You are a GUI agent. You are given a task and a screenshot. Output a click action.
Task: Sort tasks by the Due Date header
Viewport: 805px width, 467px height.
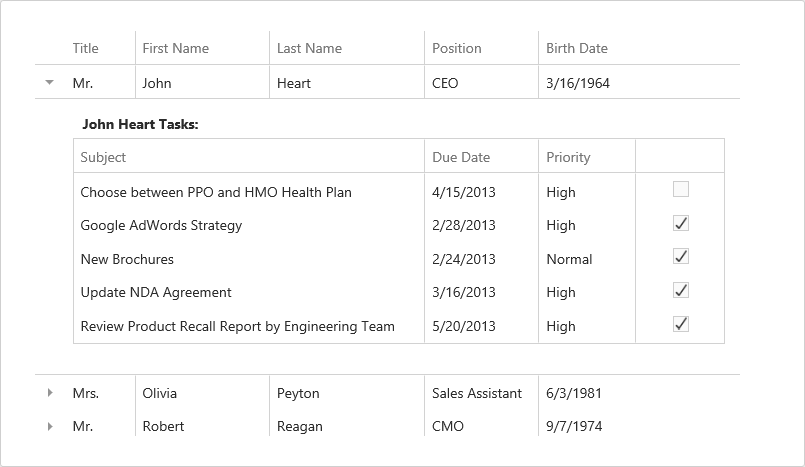pos(461,157)
